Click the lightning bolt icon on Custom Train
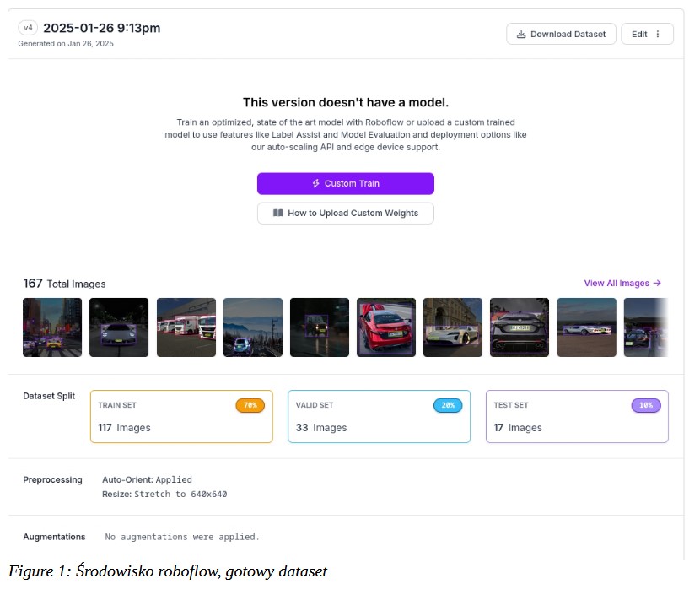Viewport: 700px width, 606px height. pyautogui.click(x=315, y=182)
